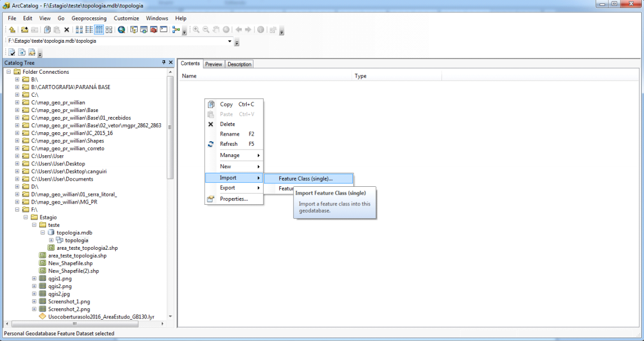The height and width of the screenshot is (341, 644).
Task: Open the File menu
Action: pyautogui.click(x=12, y=18)
